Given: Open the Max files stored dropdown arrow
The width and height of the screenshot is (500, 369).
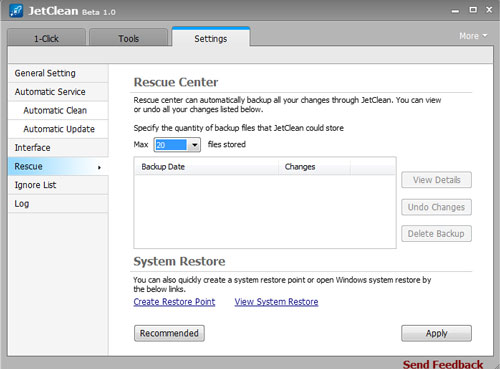Looking at the screenshot, I should 194,145.
